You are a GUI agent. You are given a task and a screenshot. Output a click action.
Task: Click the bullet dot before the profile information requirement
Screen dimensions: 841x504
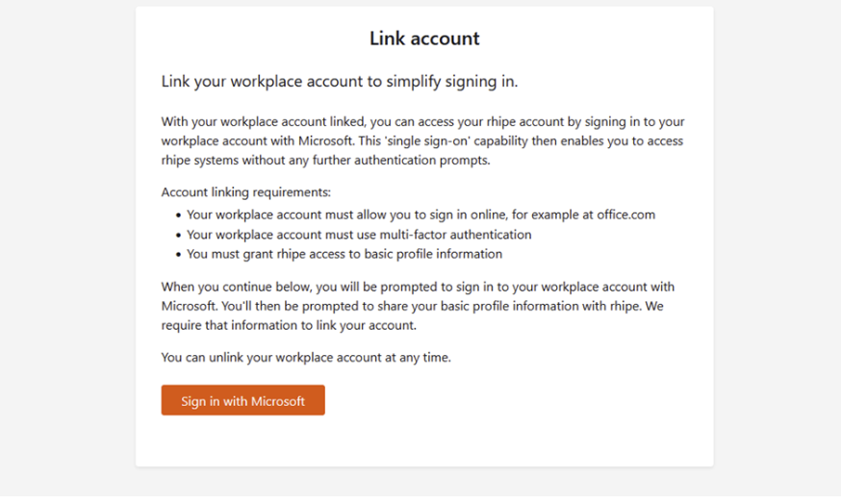point(178,255)
